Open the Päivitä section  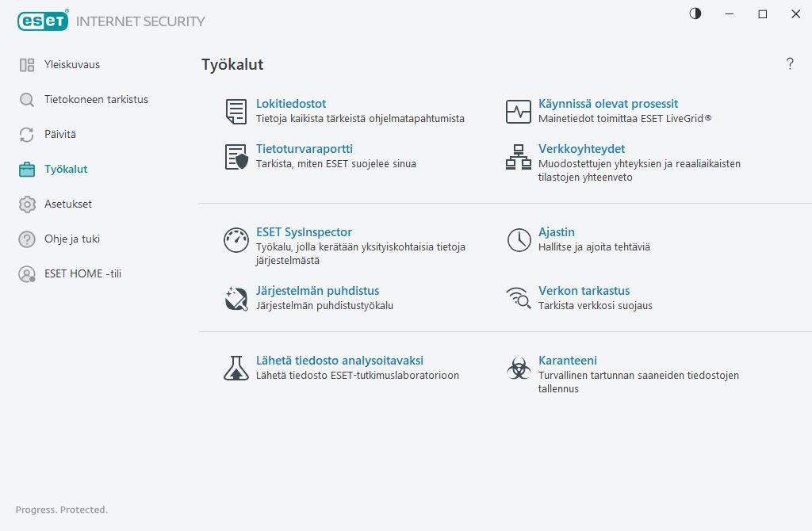[60, 135]
